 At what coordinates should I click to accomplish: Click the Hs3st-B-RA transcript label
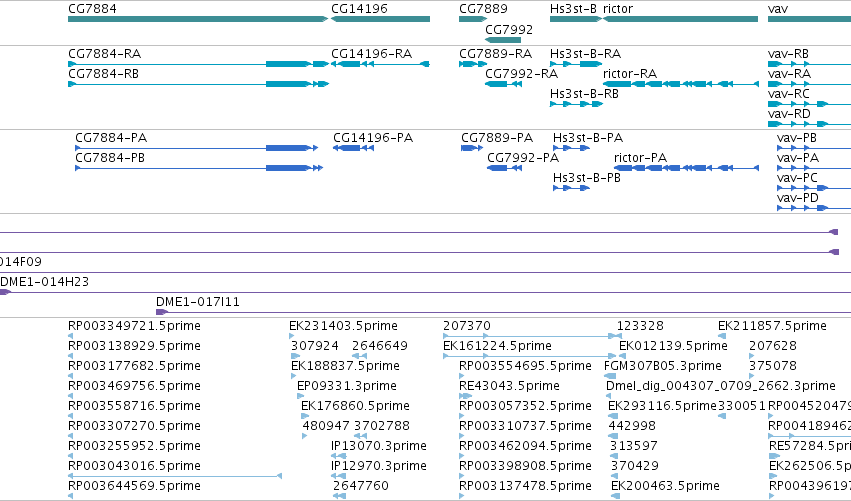586,54
